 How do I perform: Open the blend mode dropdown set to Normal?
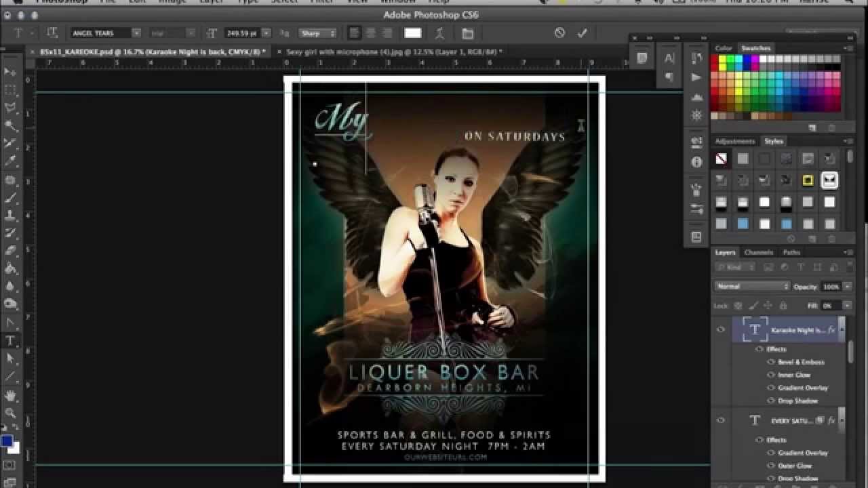(751, 286)
